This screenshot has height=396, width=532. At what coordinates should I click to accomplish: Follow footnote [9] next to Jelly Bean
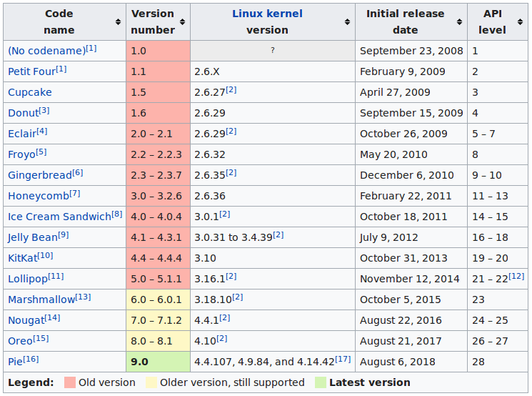click(x=64, y=235)
